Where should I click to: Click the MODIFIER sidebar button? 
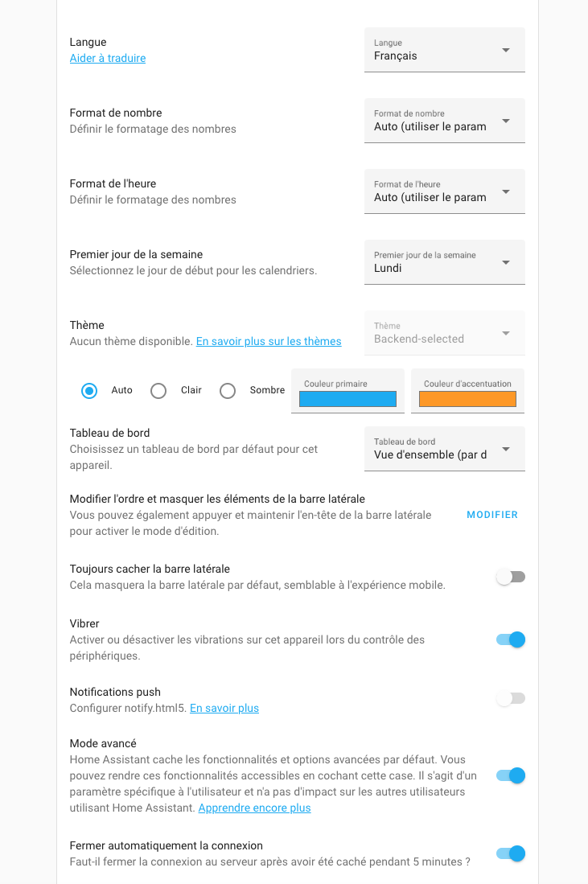[492, 515]
